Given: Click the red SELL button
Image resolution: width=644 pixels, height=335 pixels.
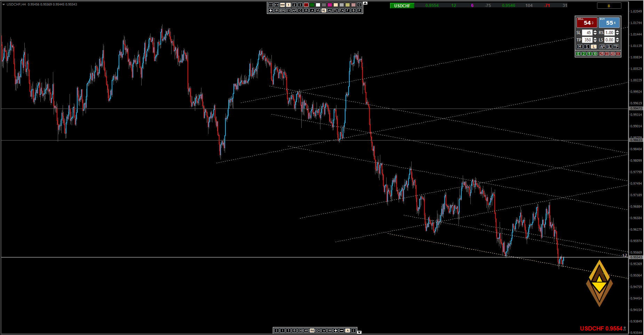Looking at the screenshot, I should coord(587,23).
